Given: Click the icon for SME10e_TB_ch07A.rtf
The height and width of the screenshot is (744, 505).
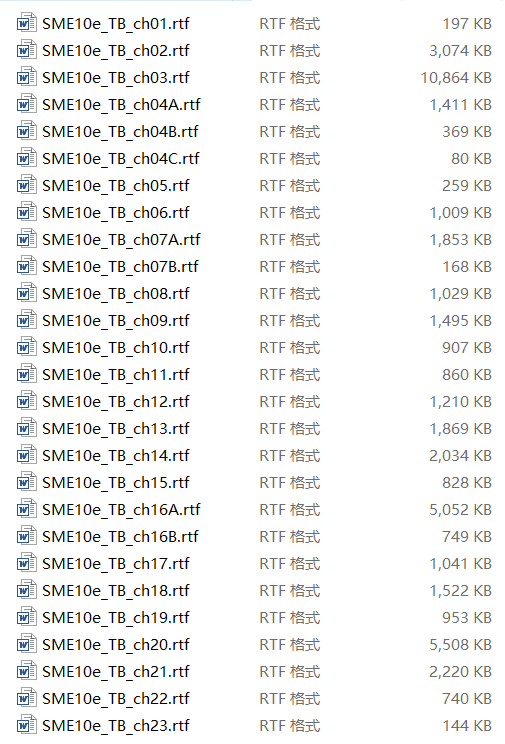Looking at the screenshot, I should pos(26,239).
